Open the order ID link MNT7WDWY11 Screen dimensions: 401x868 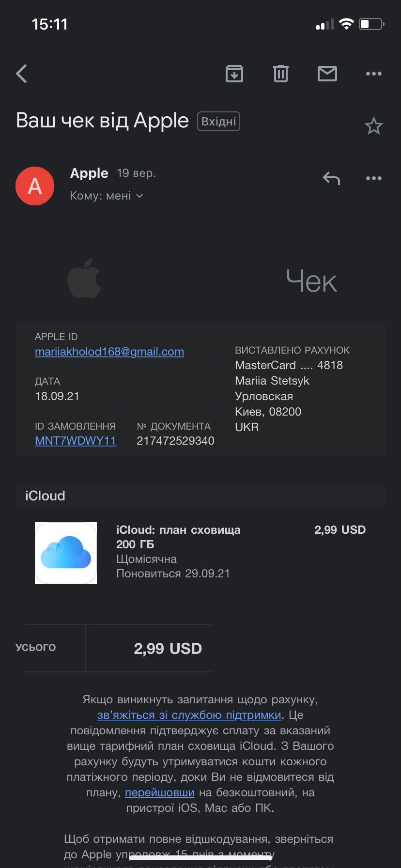(x=76, y=441)
